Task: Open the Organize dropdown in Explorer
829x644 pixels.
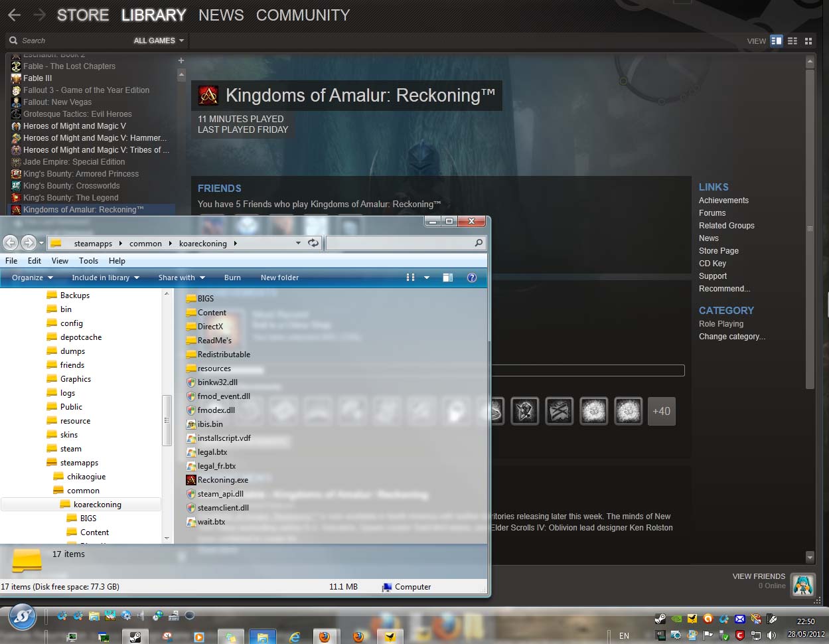Action: pyautogui.click(x=32, y=278)
